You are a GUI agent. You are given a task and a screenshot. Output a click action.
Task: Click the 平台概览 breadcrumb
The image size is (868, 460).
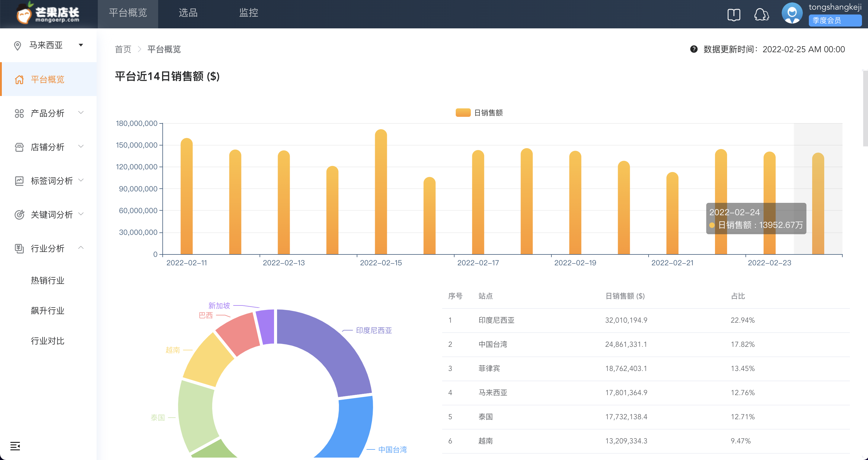(x=164, y=50)
